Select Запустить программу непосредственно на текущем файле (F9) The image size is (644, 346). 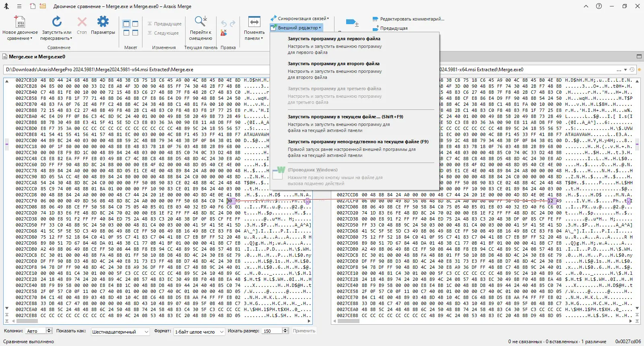[x=354, y=148]
